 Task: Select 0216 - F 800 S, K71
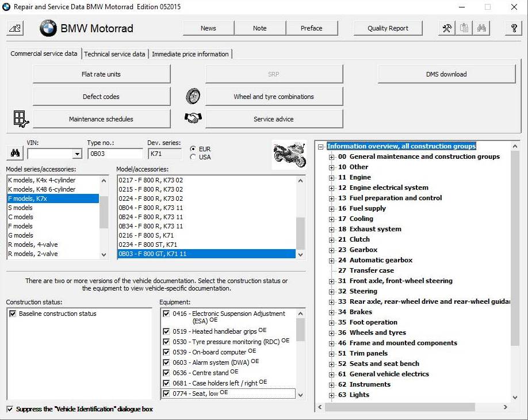coord(206,235)
